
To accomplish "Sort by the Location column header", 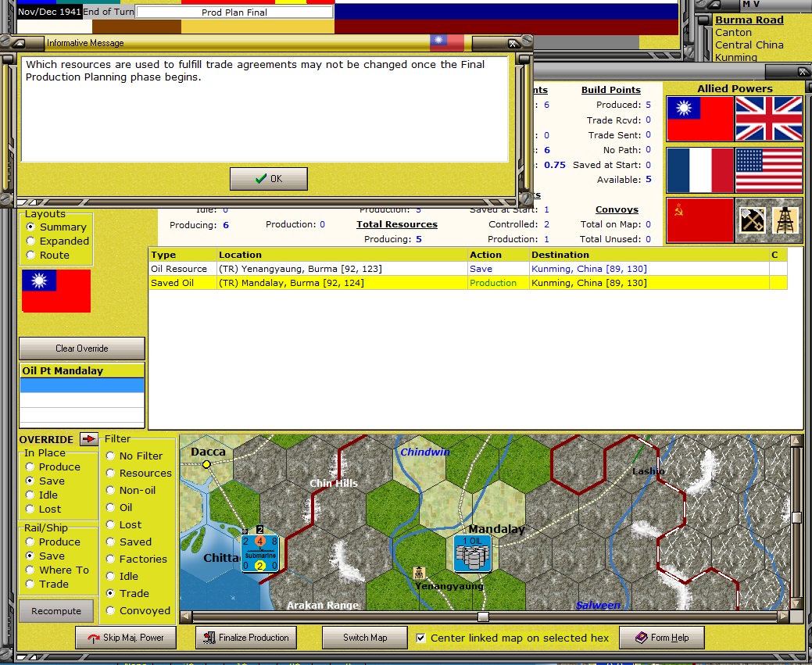I will (342, 255).
